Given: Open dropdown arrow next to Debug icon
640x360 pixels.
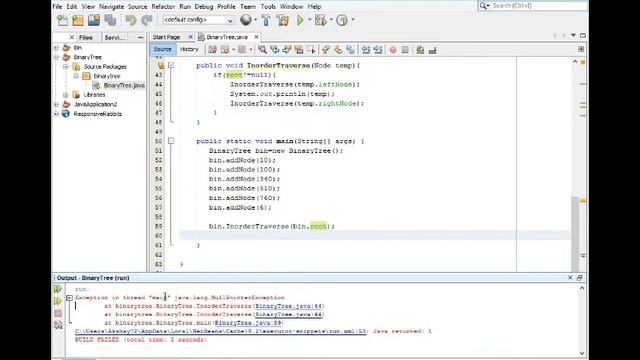Looking at the screenshot, I should (x=331, y=20).
